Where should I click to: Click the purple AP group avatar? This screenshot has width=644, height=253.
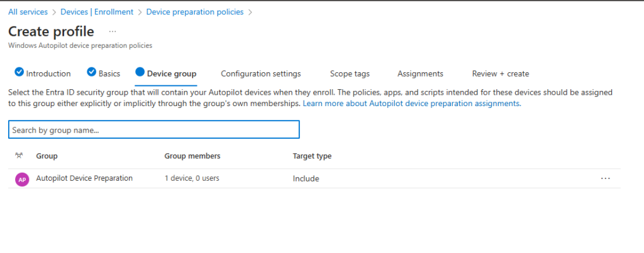pyautogui.click(x=22, y=179)
